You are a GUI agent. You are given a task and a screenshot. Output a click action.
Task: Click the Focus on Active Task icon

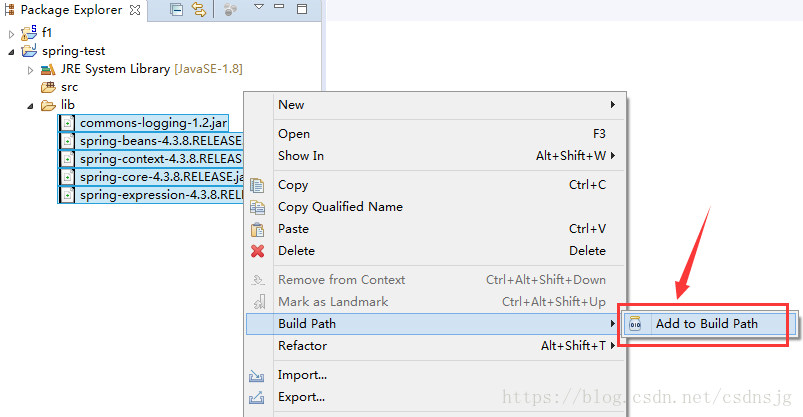coord(230,10)
